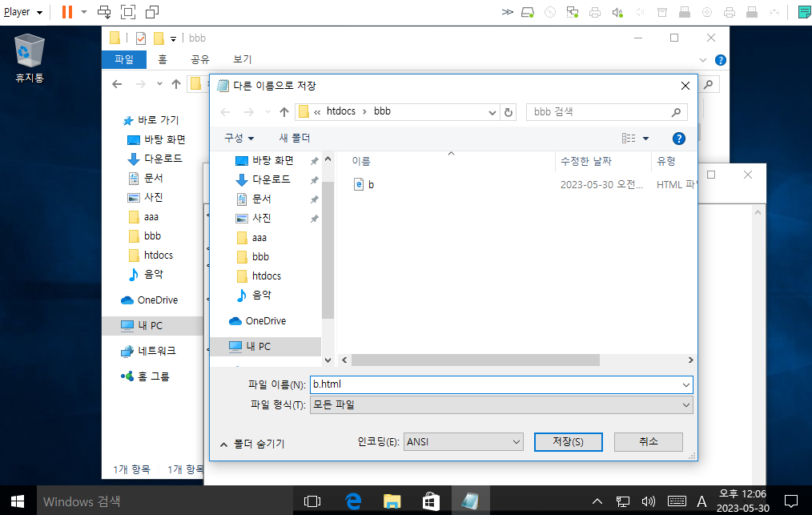Click the sound device icon in Player toolbar
812x515 pixels.
pyautogui.click(x=617, y=13)
